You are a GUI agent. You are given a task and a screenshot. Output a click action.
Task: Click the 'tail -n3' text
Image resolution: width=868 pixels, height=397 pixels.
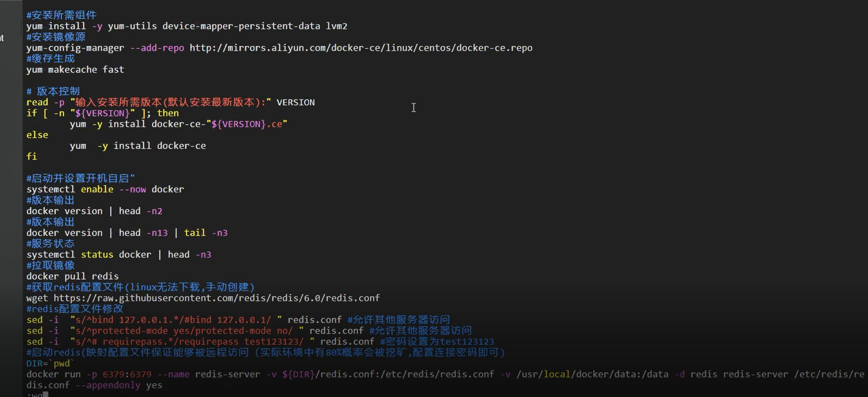click(206, 233)
